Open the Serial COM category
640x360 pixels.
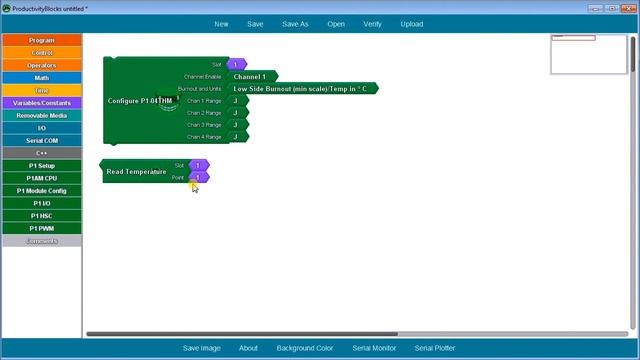pyautogui.click(x=42, y=140)
